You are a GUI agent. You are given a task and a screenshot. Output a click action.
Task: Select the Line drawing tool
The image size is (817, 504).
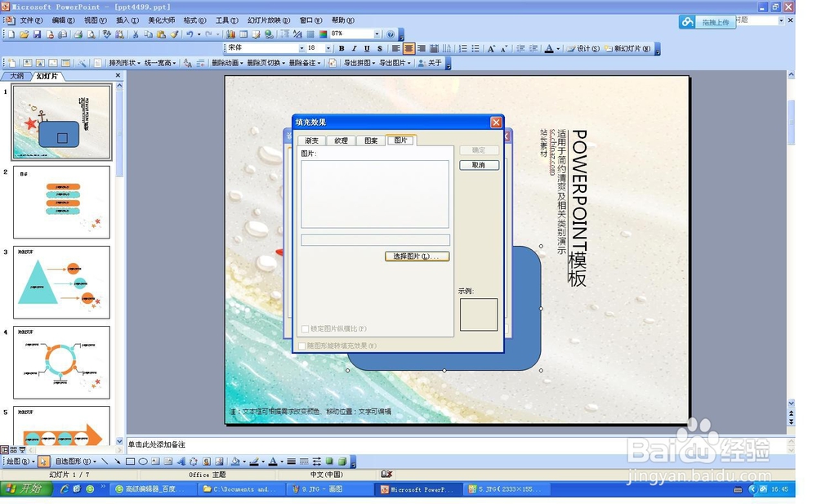(x=105, y=462)
